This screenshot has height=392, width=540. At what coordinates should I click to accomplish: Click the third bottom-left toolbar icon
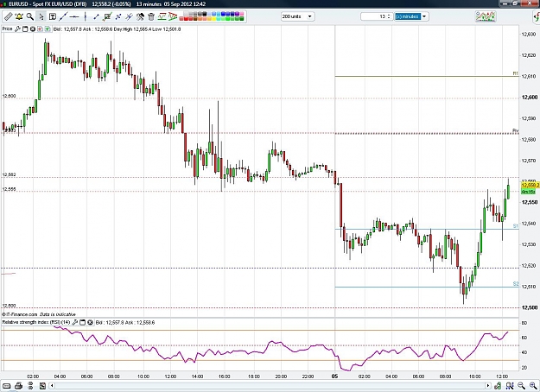30,385
